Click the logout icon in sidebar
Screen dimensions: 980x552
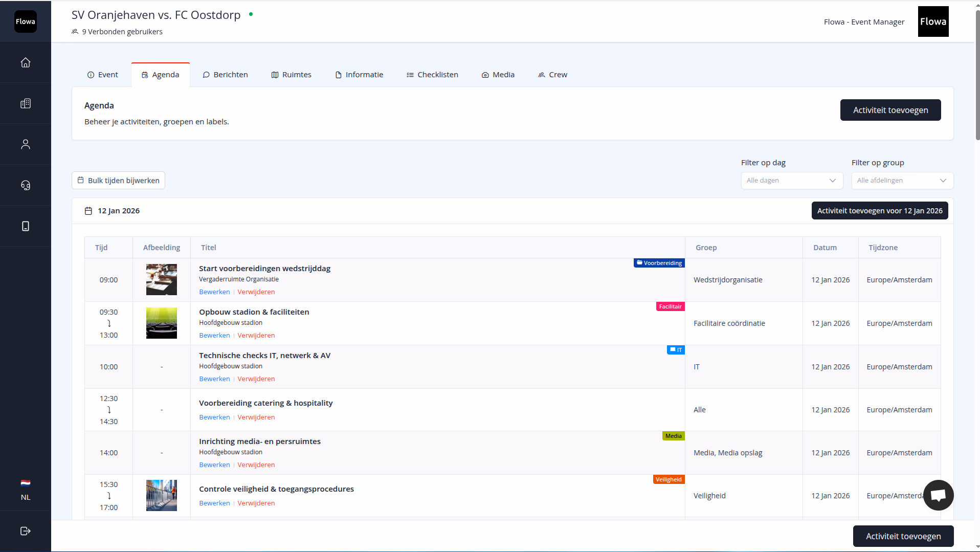pos(26,531)
